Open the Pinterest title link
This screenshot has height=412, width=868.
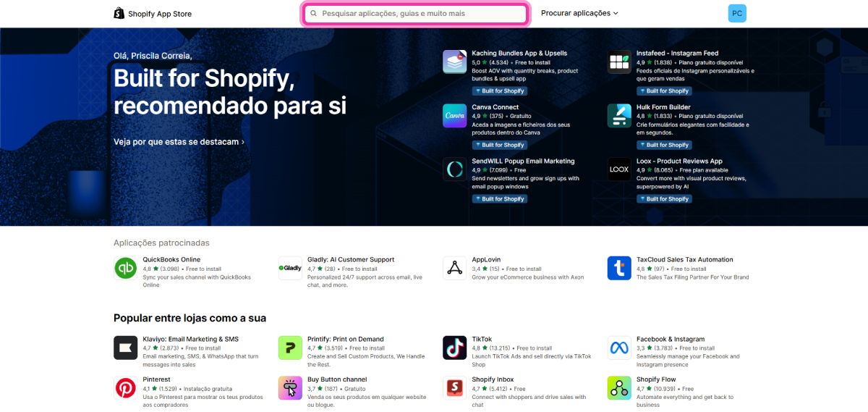(156, 379)
